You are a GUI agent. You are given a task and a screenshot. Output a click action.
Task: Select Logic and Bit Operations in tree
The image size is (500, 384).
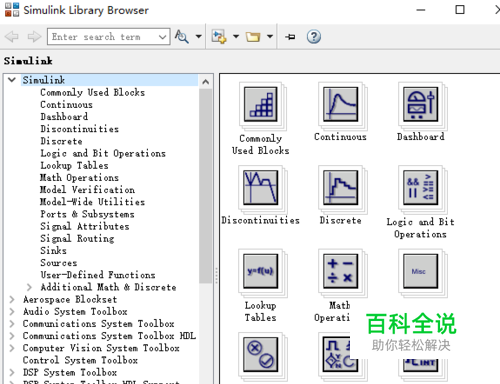(x=103, y=153)
